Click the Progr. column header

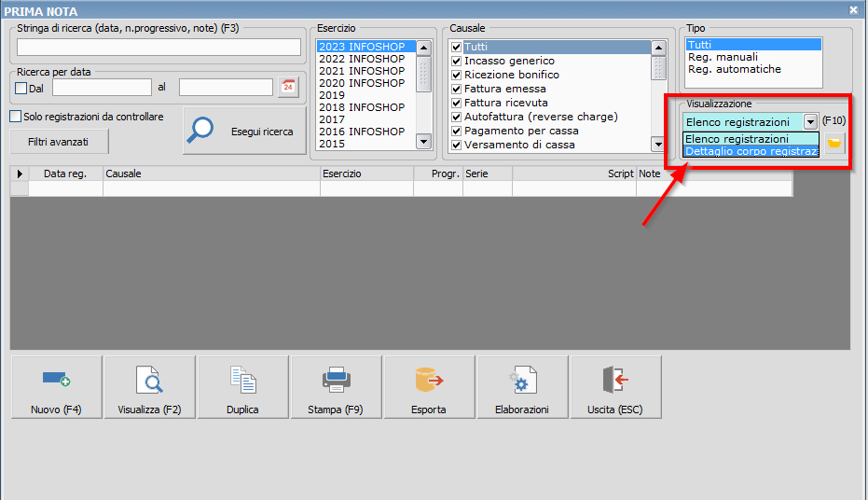click(438, 174)
